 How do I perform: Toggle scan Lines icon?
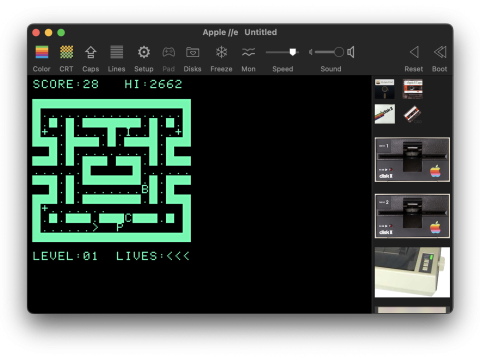[116, 52]
